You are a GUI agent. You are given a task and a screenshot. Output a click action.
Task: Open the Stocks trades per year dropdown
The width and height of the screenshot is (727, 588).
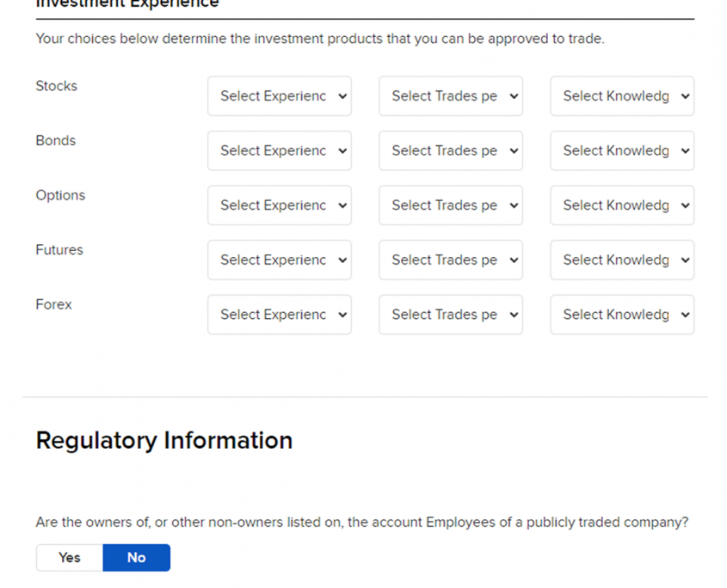(450, 96)
